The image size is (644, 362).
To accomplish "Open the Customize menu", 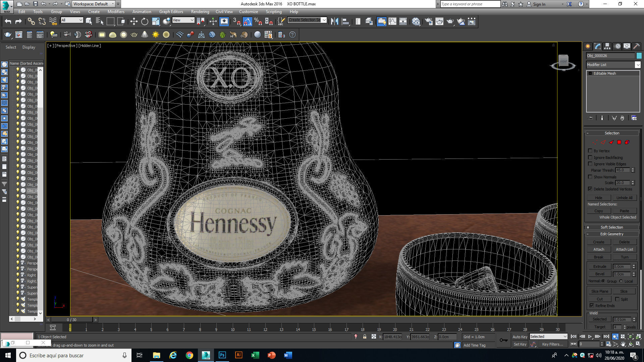I will (249, 12).
